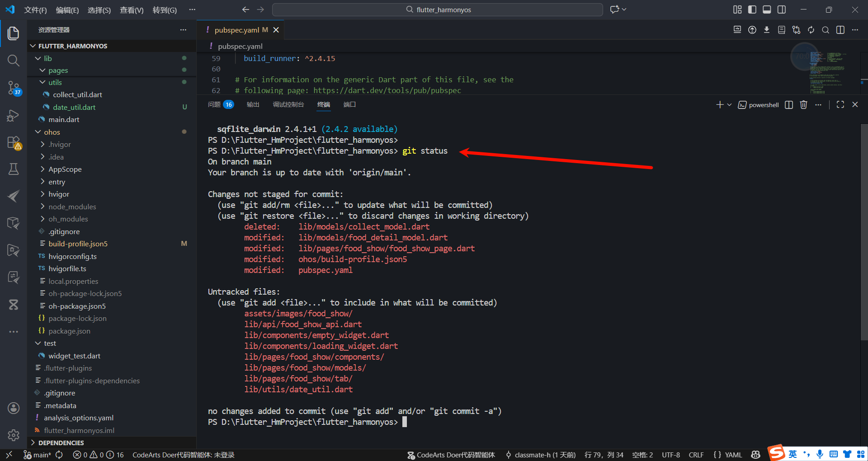The height and width of the screenshot is (461, 868).
Task: Toggle the secondary side bar layout button
Action: (782, 9)
